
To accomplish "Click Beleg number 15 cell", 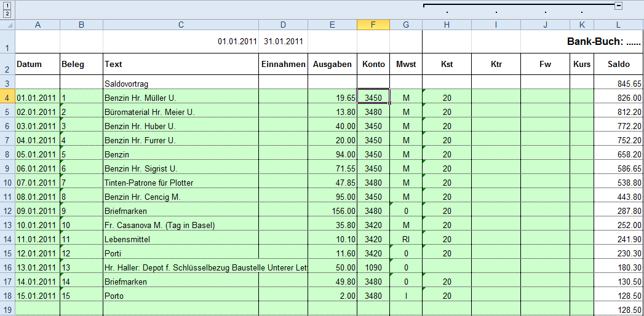I will [x=81, y=296].
